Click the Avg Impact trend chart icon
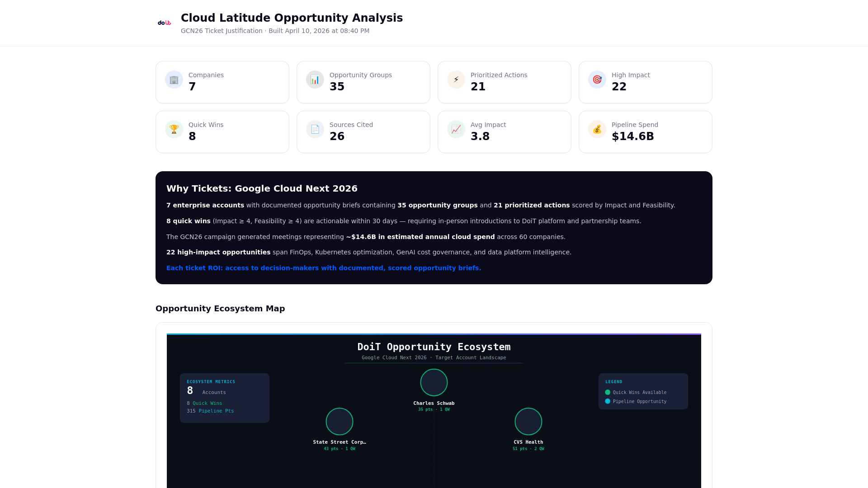 [456, 129]
